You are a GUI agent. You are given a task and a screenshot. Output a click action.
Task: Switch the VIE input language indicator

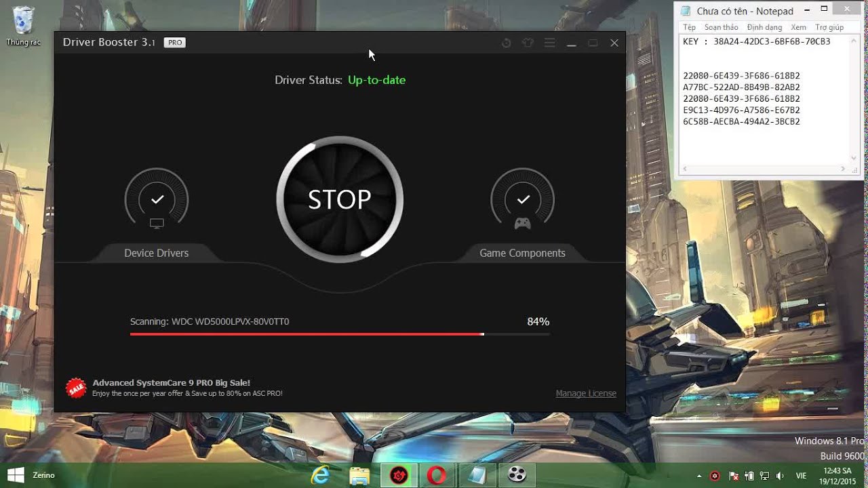[801, 476]
